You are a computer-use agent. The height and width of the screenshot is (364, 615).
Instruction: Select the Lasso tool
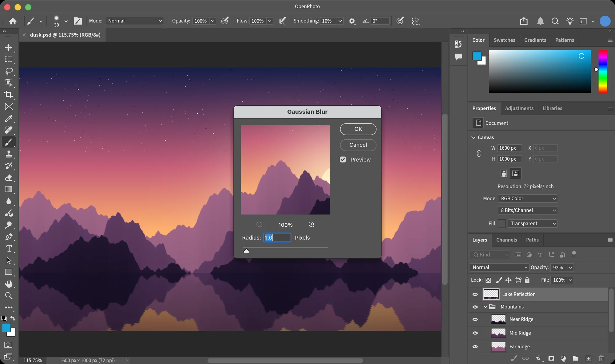point(9,71)
